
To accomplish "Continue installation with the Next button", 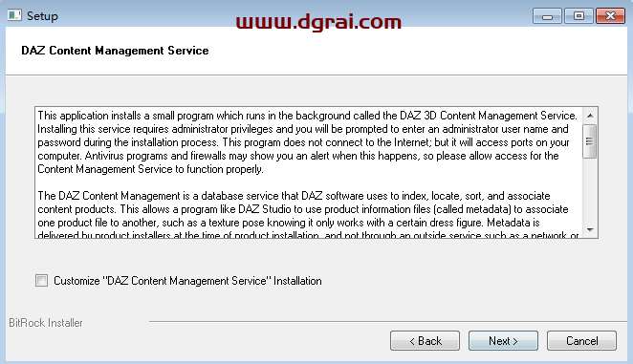I will [x=503, y=341].
